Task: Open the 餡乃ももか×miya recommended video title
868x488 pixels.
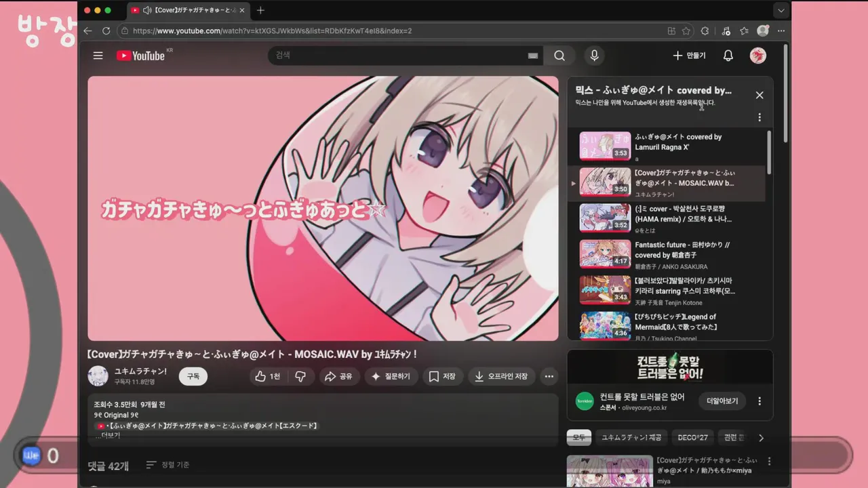Action: (707, 465)
